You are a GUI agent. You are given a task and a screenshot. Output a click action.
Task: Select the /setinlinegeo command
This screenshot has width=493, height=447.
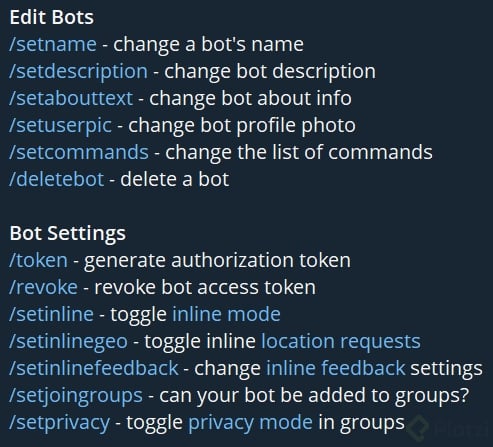click(68, 342)
